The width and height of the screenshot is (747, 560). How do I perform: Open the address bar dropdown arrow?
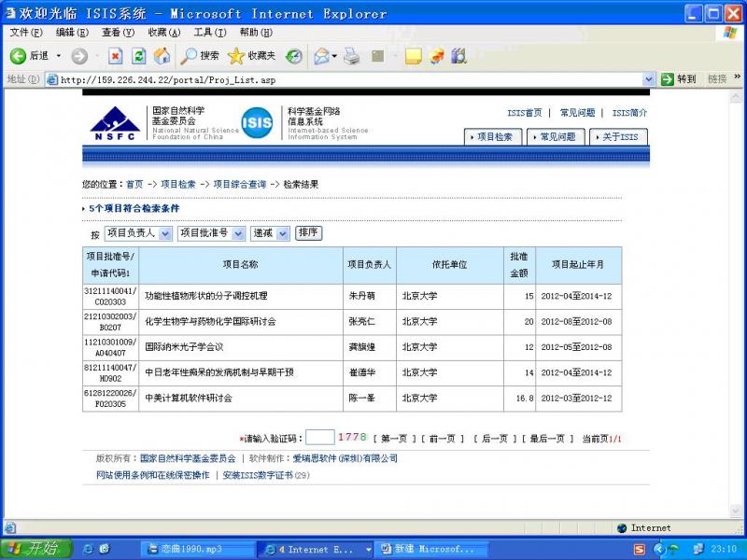648,79
